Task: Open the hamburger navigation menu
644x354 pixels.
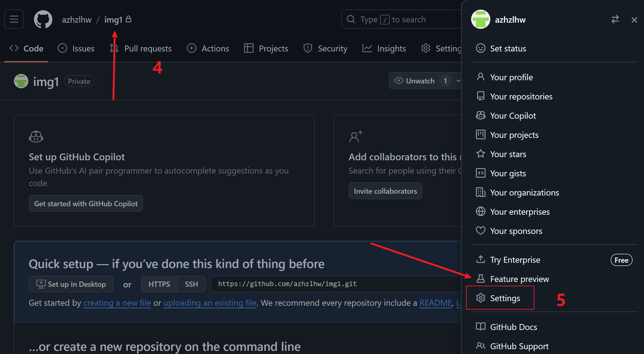Action: (x=14, y=19)
